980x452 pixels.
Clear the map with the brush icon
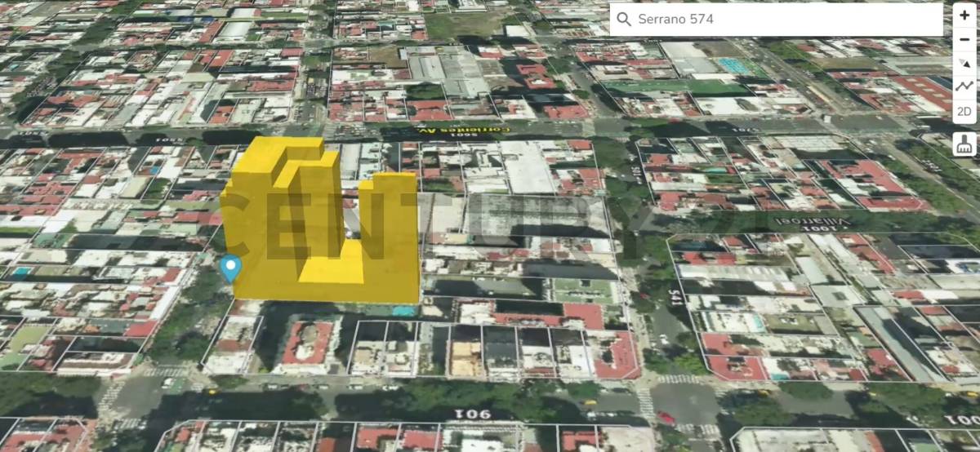coord(964,144)
